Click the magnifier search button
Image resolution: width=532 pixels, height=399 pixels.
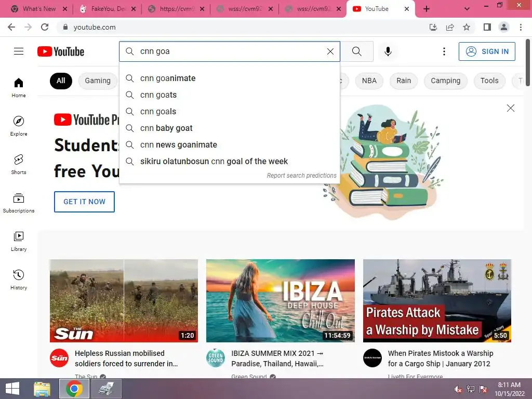click(356, 51)
